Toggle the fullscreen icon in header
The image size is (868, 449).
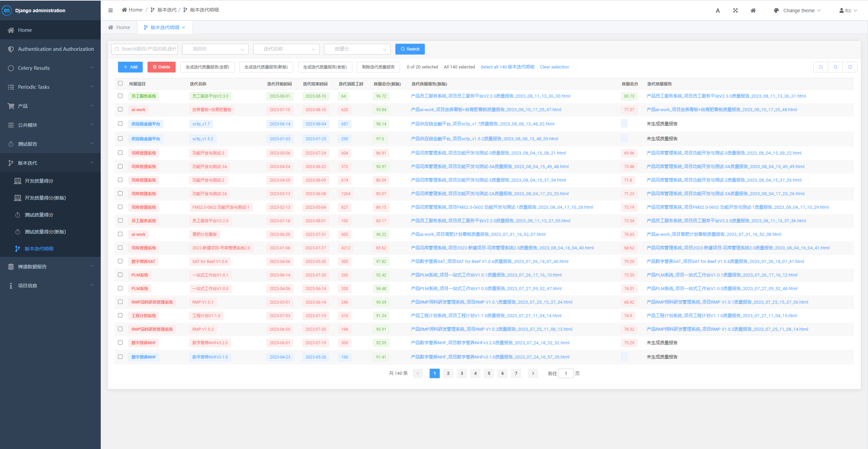coord(735,11)
